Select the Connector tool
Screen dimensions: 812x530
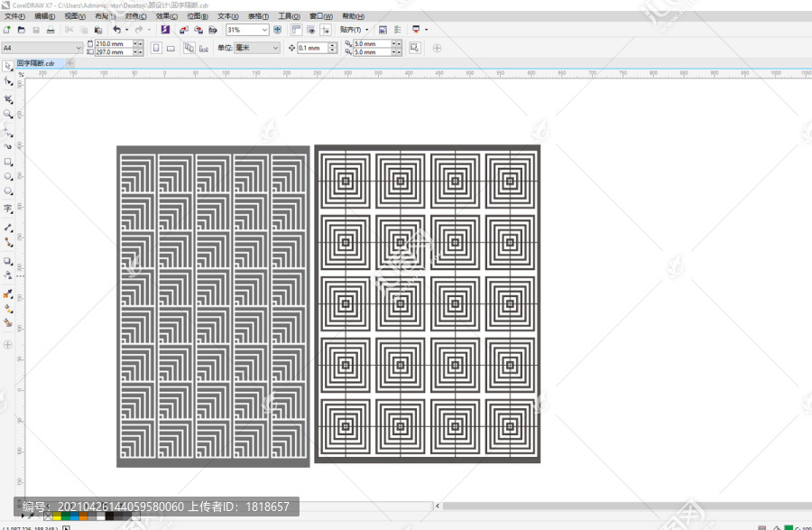click(8, 243)
